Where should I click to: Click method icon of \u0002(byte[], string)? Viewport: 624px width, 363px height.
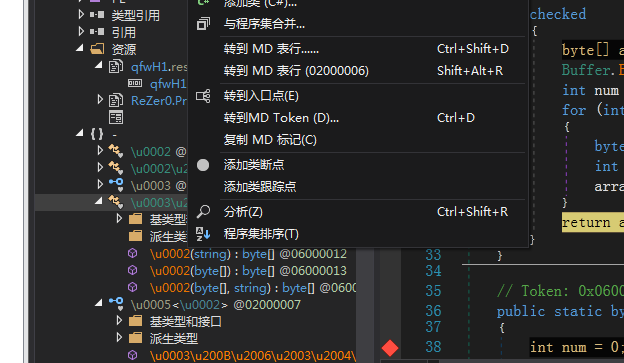(x=133, y=287)
